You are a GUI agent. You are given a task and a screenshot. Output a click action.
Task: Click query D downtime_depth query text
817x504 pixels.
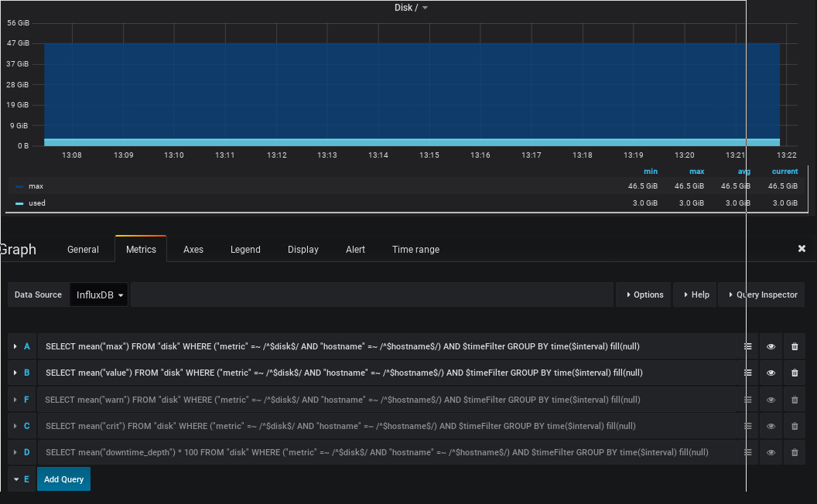377,452
